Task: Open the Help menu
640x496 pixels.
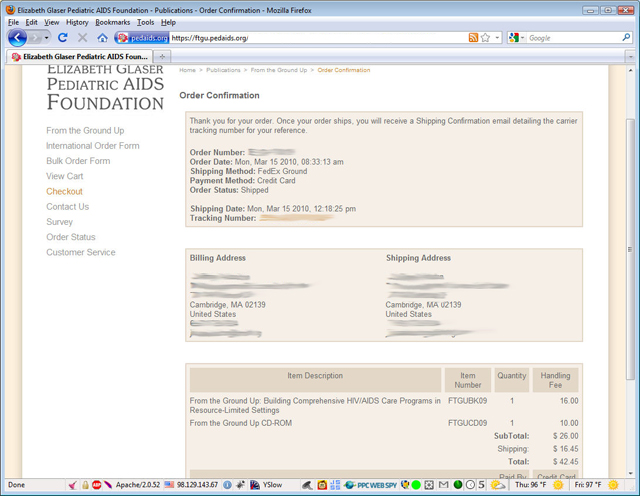Action: click(x=168, y=22)
